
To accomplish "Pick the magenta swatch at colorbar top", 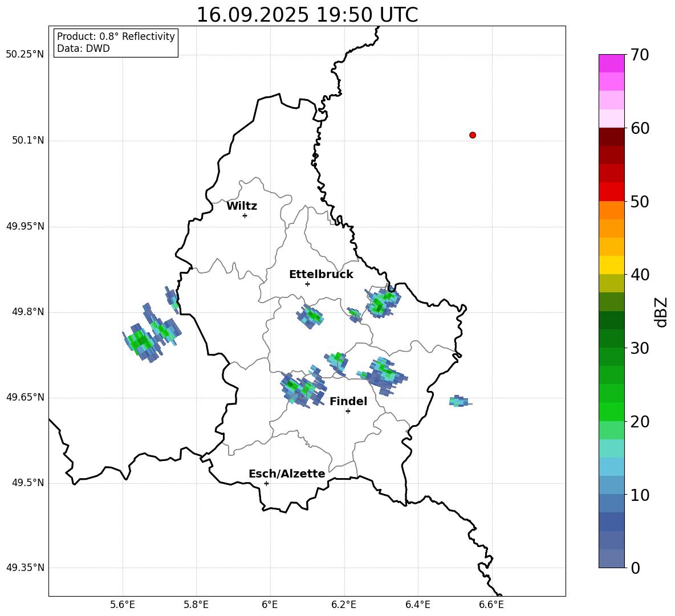I will [612, 63].
